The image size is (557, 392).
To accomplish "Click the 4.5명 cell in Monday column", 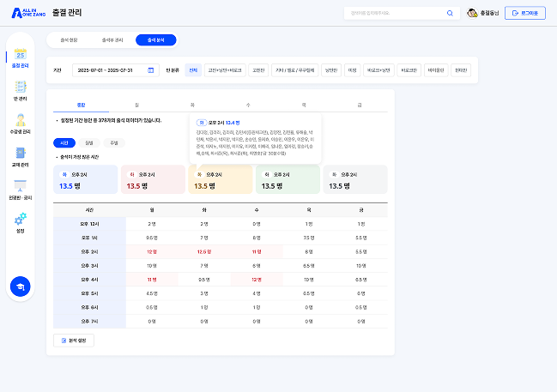I will coord(152,293).
